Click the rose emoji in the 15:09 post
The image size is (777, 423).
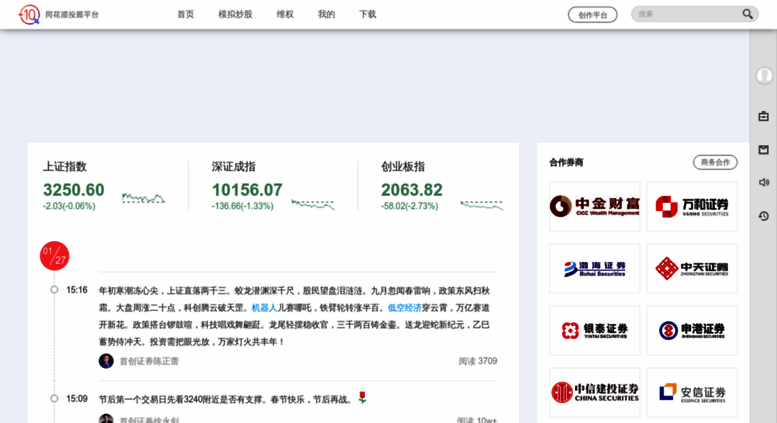pos(362,397)
